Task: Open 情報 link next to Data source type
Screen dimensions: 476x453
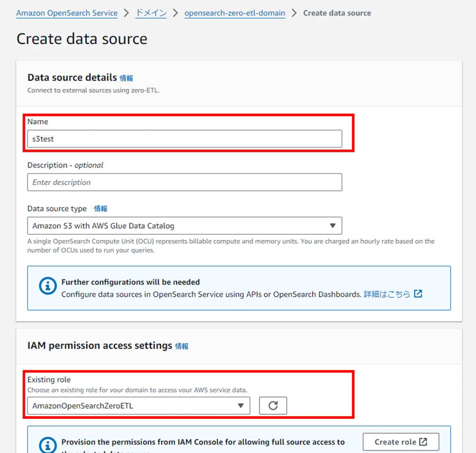Action: [101, 209]
